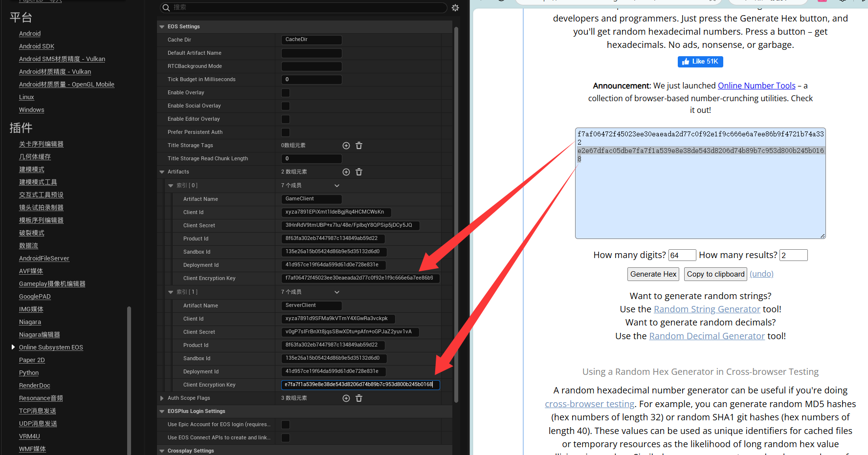Expand the Auth Scope Flags section
The height and width of the screenshot is (455, 868).
(162, 398)
